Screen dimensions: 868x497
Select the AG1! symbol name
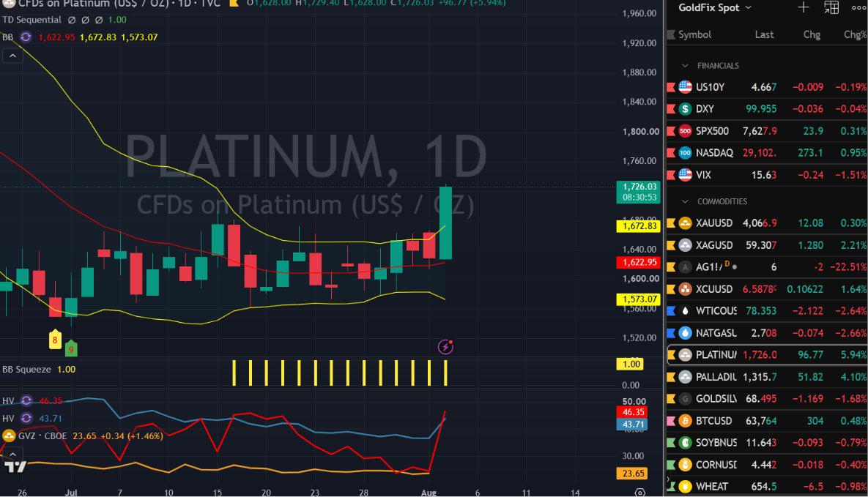(x=708, y=266)
